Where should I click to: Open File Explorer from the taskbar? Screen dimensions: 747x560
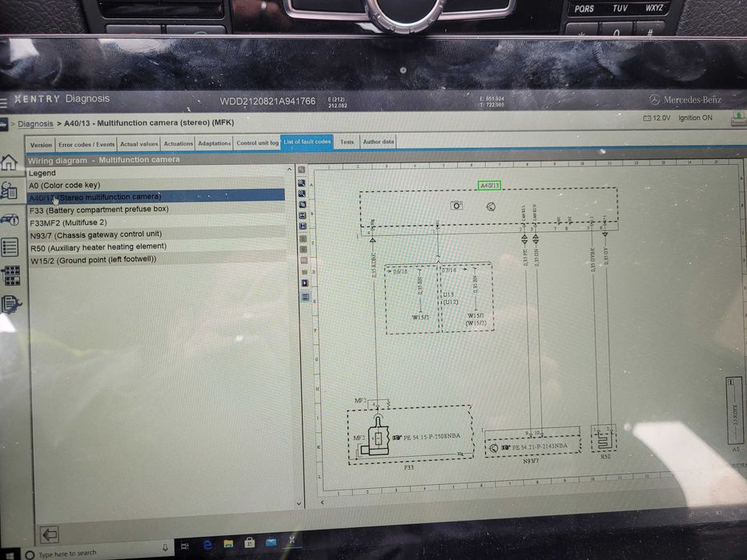[x=228, y=543]
